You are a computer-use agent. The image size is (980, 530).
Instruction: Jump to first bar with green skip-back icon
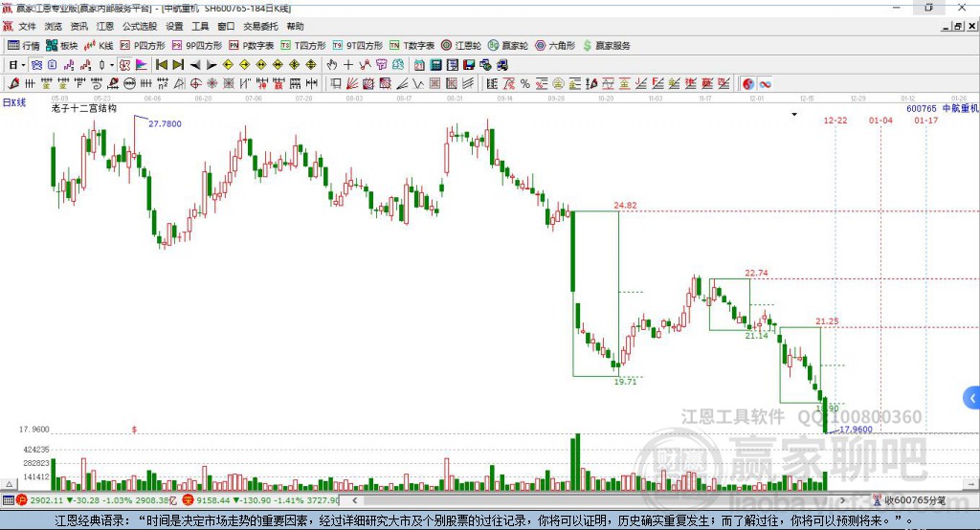click(161, 65)
